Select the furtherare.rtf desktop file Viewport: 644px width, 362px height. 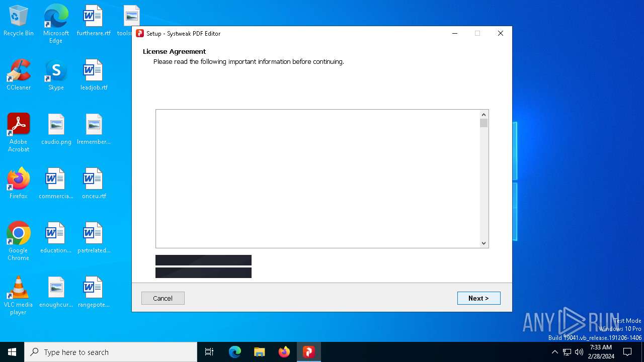point(94,21)
